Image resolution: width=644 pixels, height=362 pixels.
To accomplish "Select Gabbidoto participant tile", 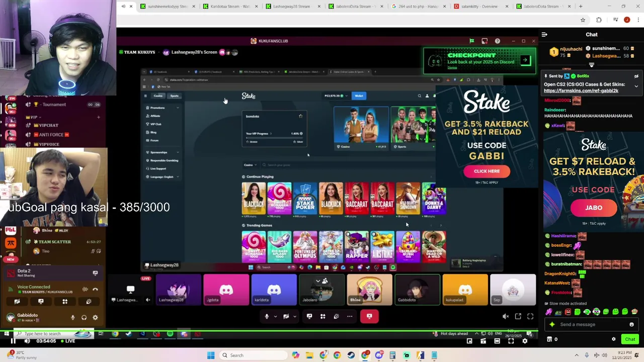I will click(417, 290).
